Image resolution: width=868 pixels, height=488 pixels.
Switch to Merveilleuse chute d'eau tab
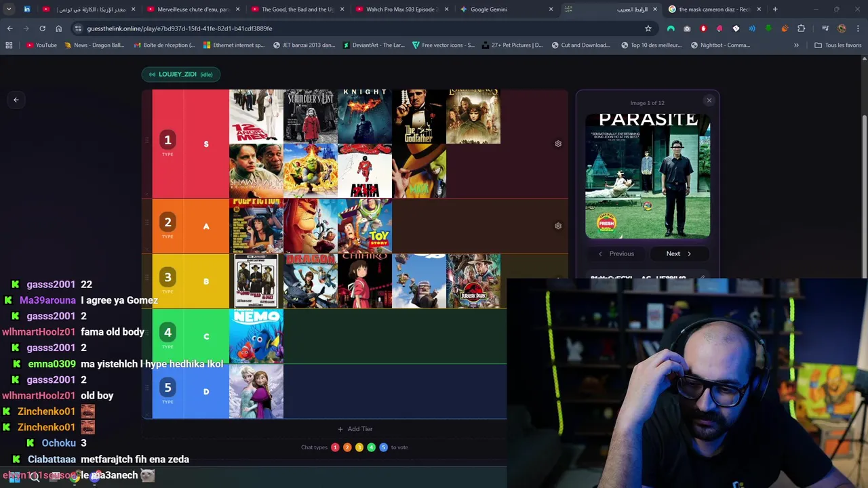tap(192, 9)
